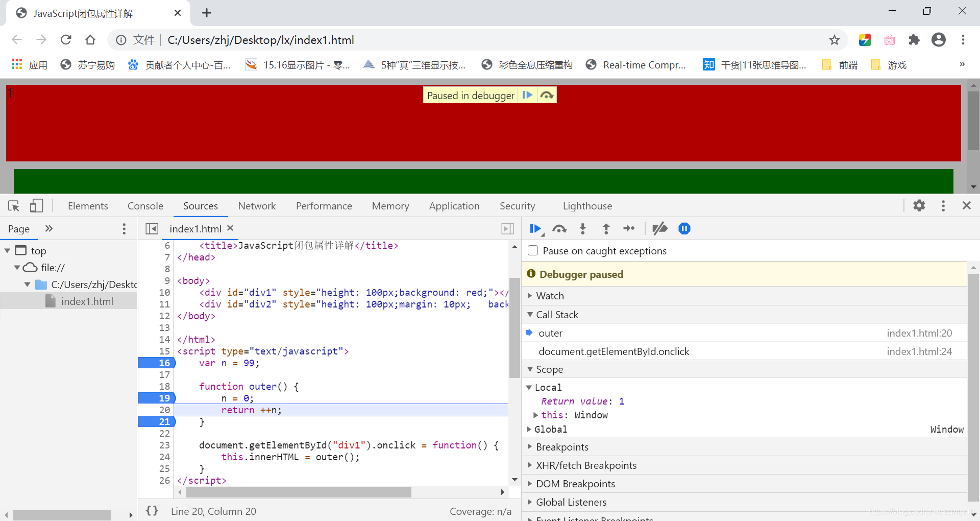Switch to the Memory tab
Viewport: 980px width, 521px height.
(x=390, y=206)
